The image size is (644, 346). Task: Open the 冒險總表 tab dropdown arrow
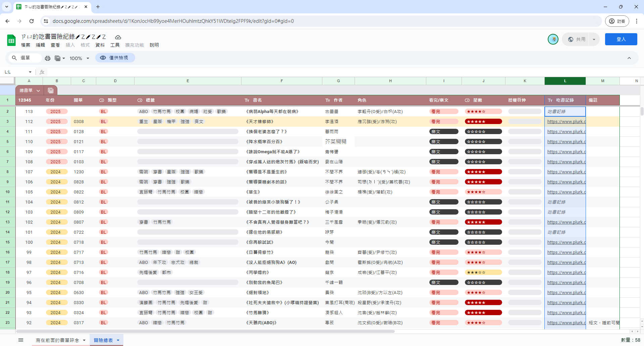(x=118, y=340)
